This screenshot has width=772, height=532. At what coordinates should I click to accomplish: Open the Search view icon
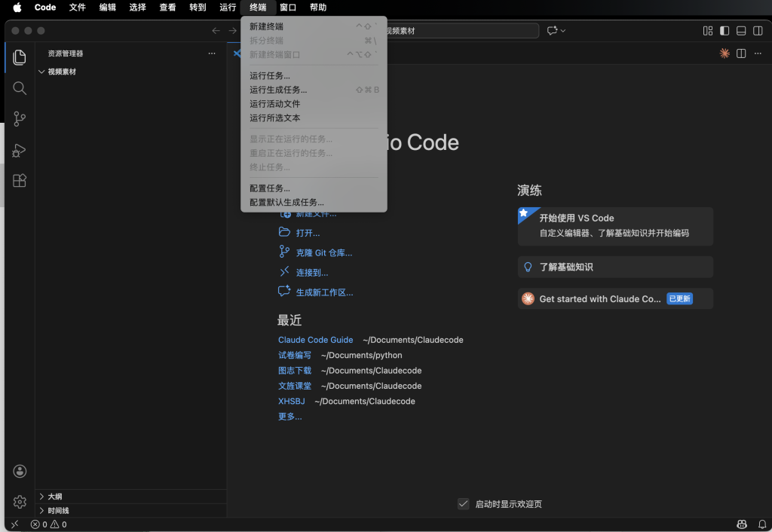pyautogui.click(x=20, y=88)
